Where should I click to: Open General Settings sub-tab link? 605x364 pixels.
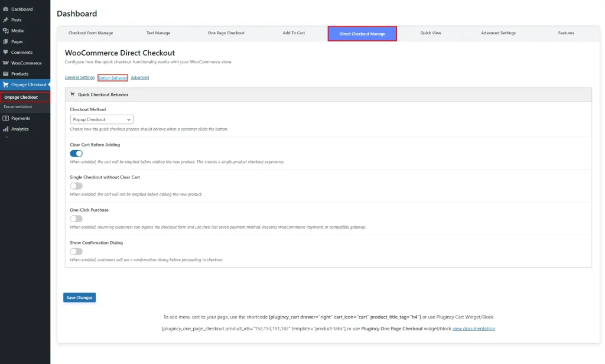coord(80,77)
